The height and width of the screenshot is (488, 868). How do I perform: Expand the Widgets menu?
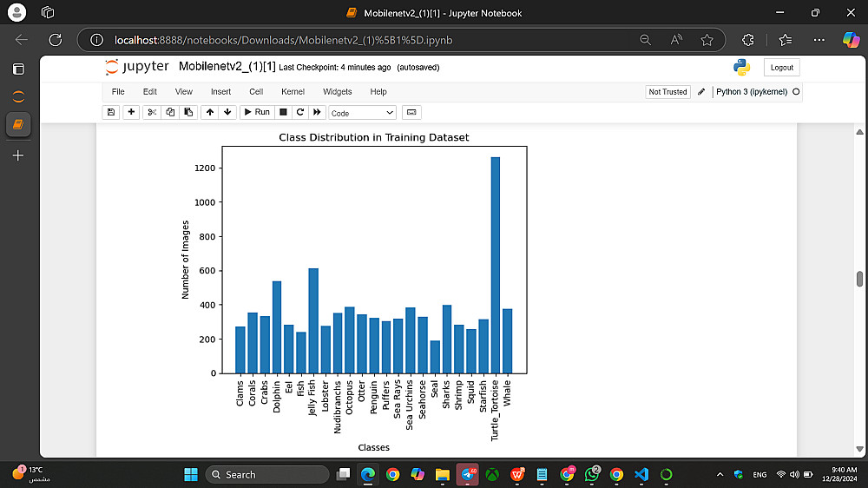[338, 91]
